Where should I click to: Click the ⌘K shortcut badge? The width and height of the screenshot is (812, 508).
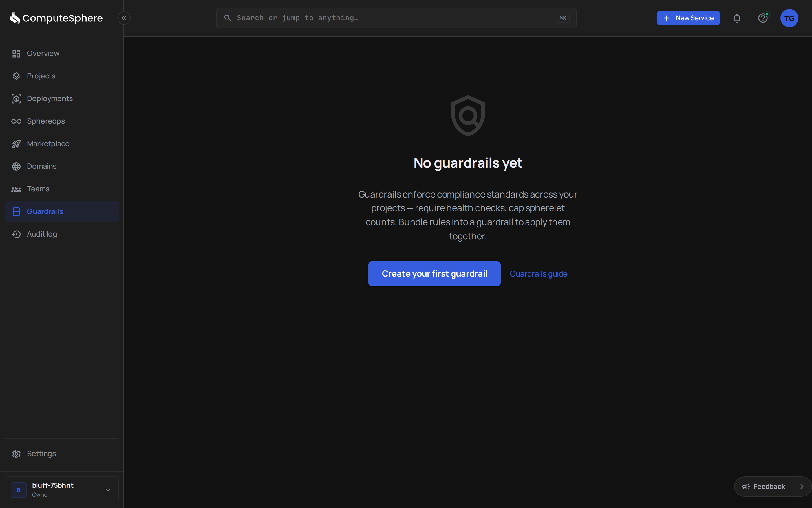[563, 18]
